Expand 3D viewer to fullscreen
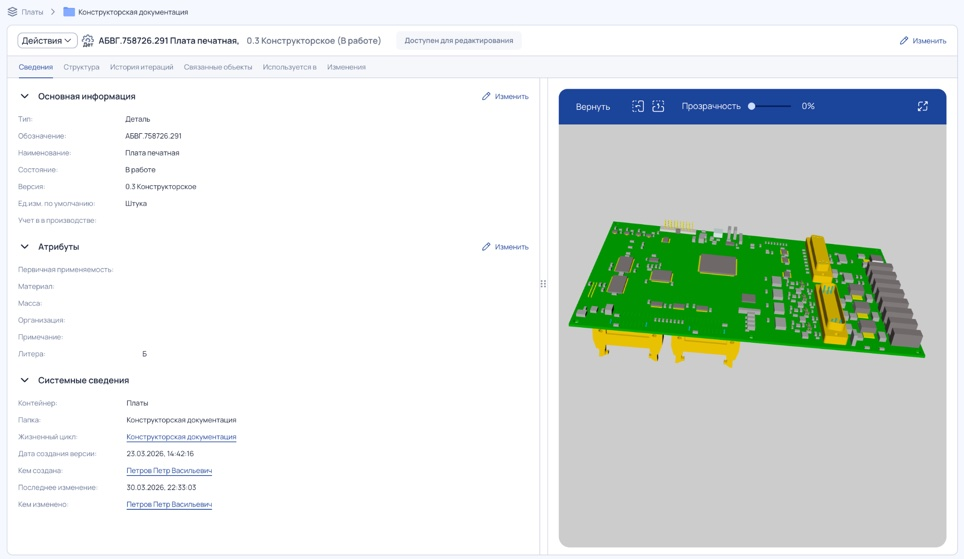Viewport: 964px width, 559px height. click(x=923, y=106)
